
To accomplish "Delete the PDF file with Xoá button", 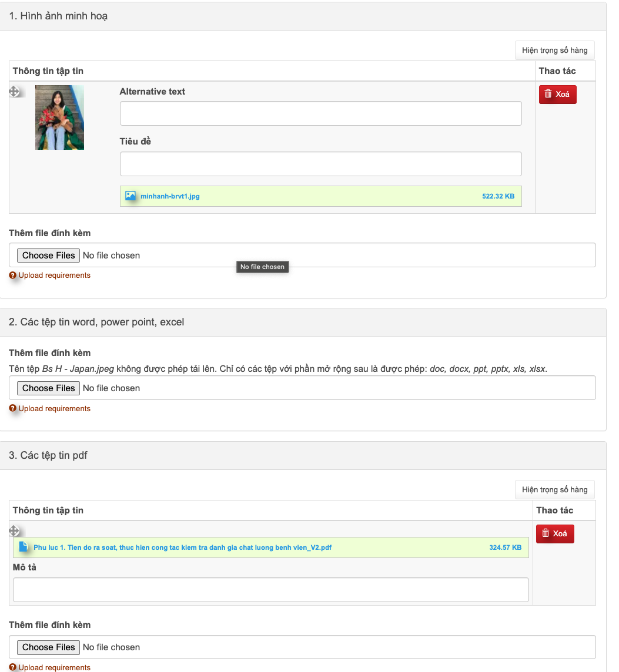I will [554, 533].
